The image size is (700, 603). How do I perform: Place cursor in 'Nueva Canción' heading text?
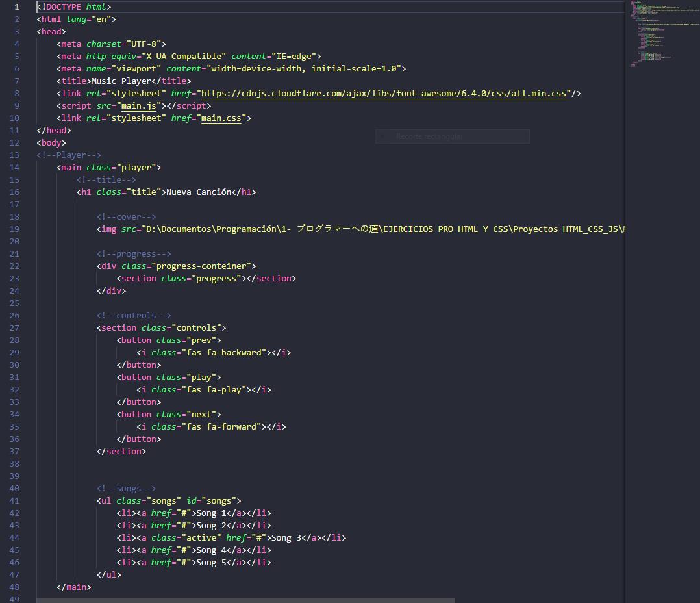[x=199, y=192]
